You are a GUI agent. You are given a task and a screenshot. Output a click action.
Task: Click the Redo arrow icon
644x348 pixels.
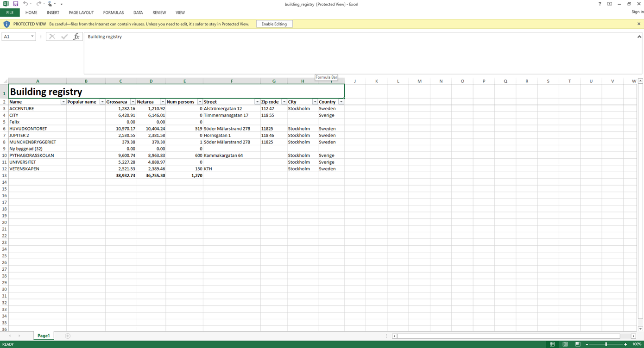(x=38, y=4)
